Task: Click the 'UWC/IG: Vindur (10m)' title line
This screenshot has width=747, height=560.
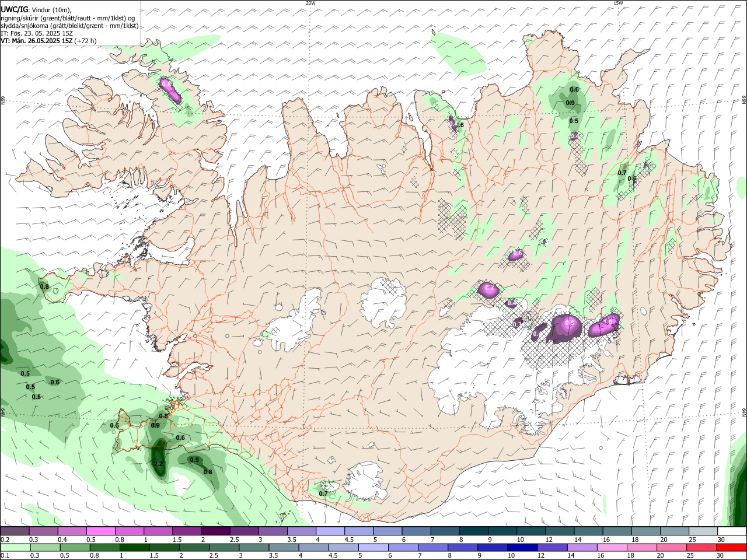Action: tap(36, 10)
